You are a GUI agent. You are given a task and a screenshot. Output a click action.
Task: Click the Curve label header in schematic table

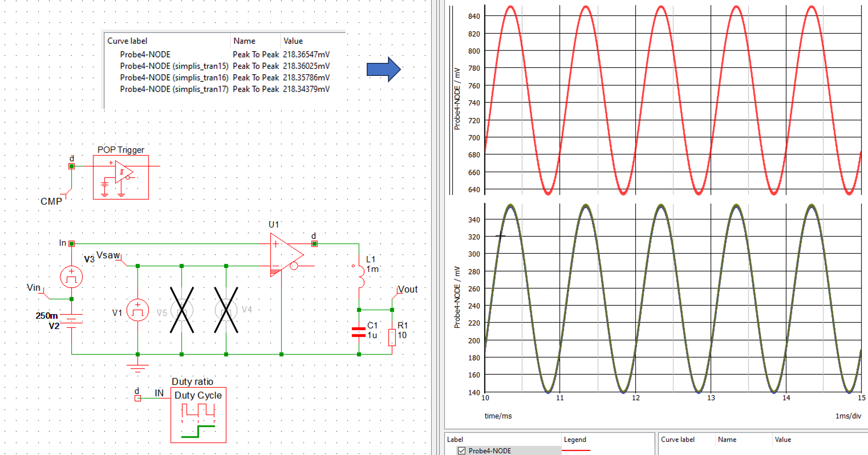coord(127,41)
